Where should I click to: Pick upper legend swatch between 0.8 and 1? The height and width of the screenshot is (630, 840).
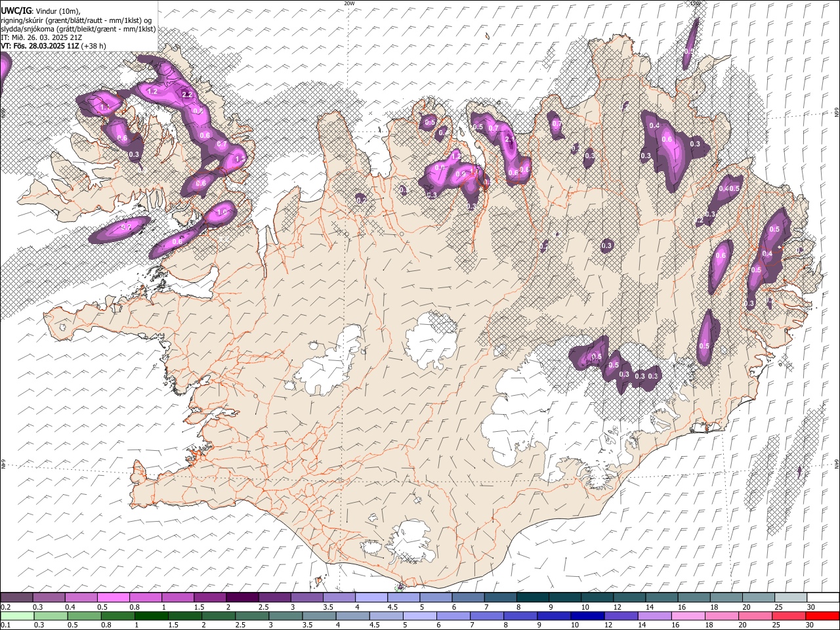(145, 597)
